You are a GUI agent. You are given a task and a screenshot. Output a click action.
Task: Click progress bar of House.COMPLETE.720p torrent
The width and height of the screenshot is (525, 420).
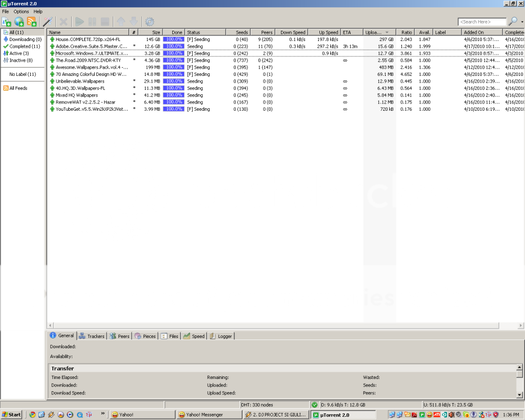pos(173,39)
